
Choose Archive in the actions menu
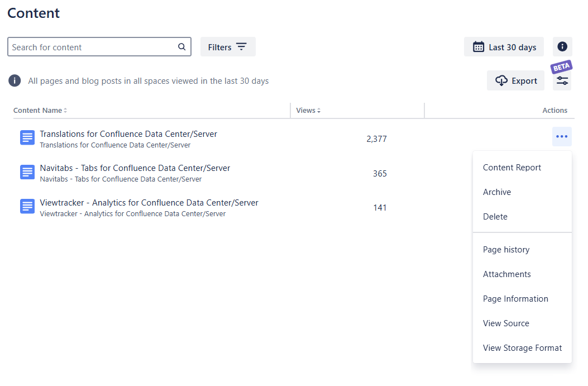pyautogui.click(x=496, y=192)
